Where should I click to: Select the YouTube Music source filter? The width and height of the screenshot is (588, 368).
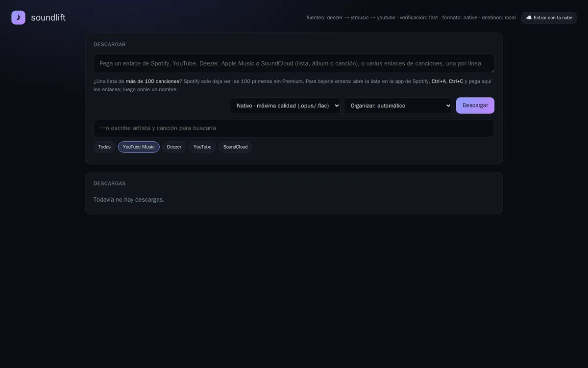click(x=139, y=147)
